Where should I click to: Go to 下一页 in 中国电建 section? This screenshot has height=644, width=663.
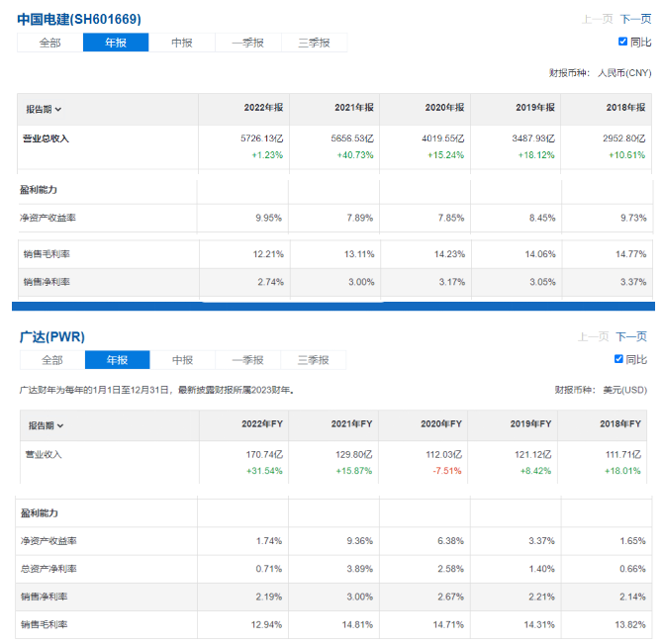point(636,19)
